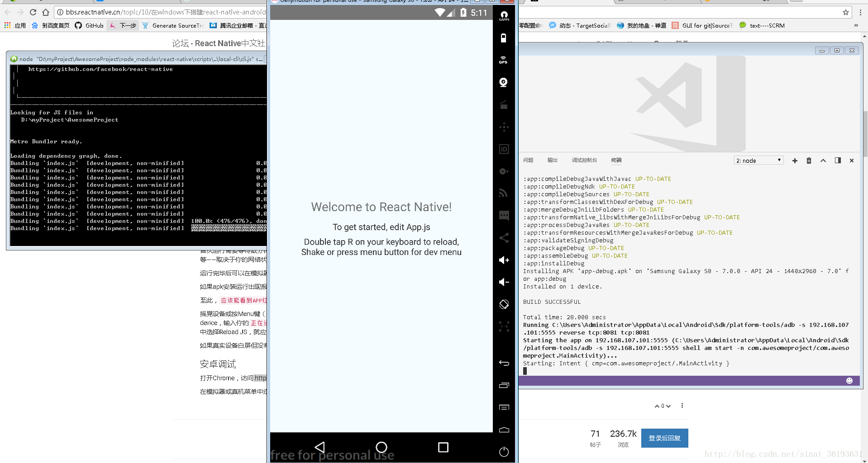Open battery settings in Genymotion sidebar
The width and height of the screenshot is (868, 463).
click(504, 38)
